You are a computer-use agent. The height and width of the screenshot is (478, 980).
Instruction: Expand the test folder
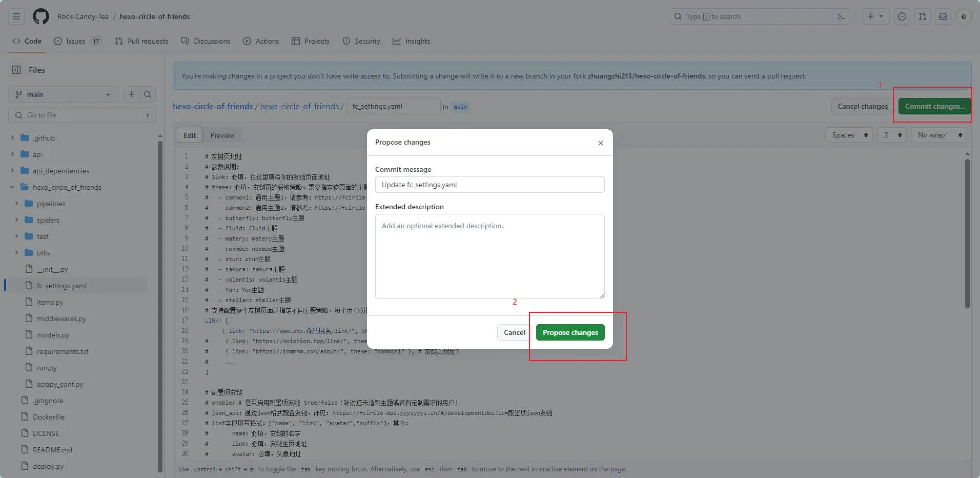pyautogui.click(x=16, y=236)
